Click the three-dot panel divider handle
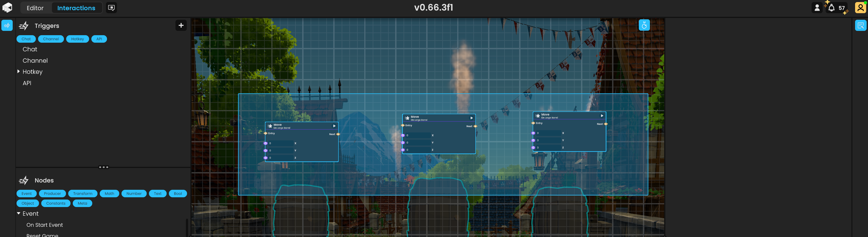This screenshot has width=868, height=237. coord(103,167)
